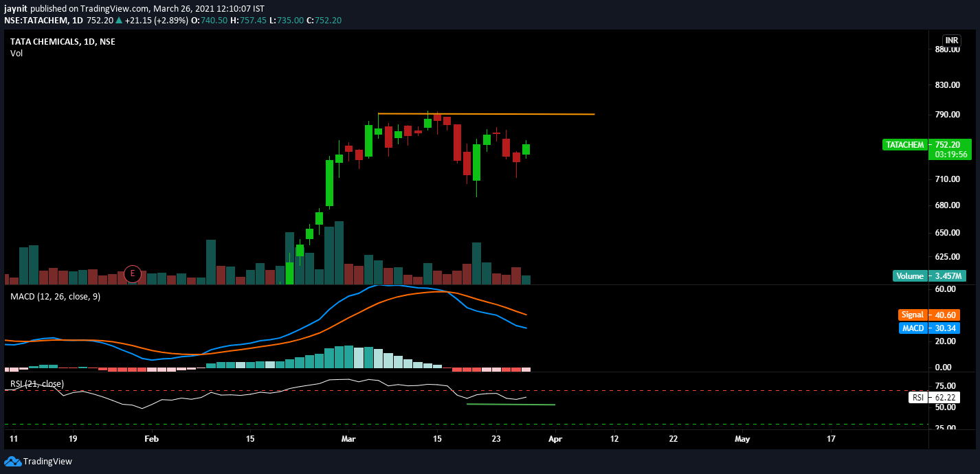Select the TATA CHEMICALS, 1D, NSE title

63,41
